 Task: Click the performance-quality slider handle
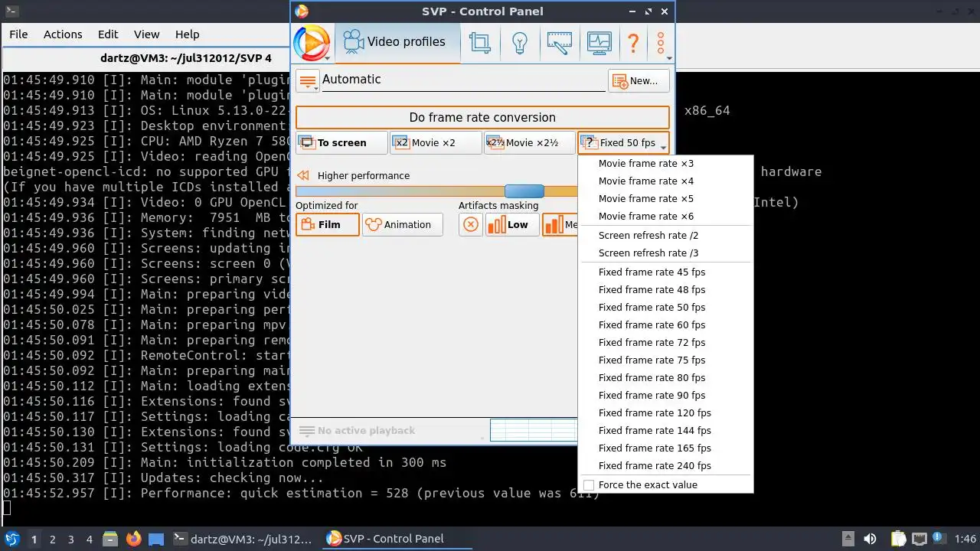[524, 191]
